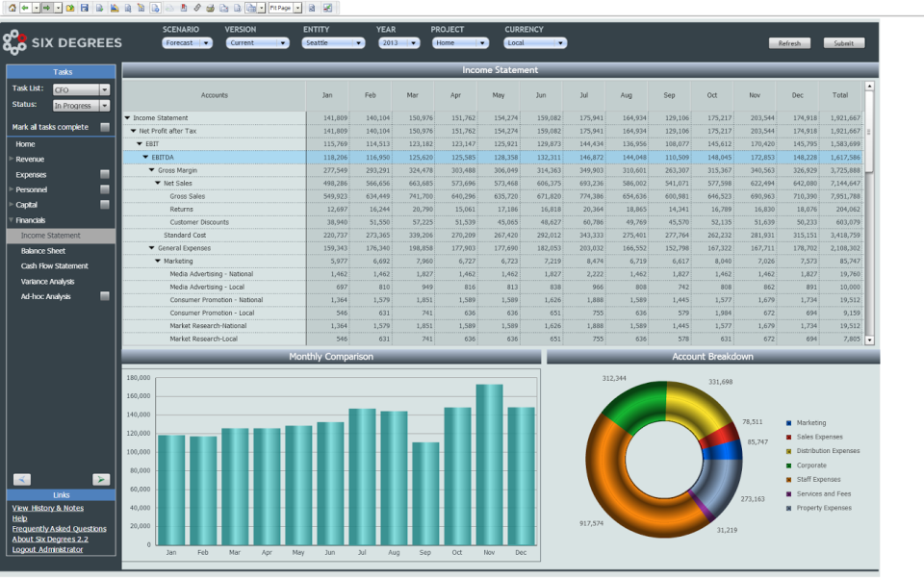The width and height of the screenshot is (924, 578).
Task: Click the Home icon in the top toolbar
Action: (x=12, y=9)
